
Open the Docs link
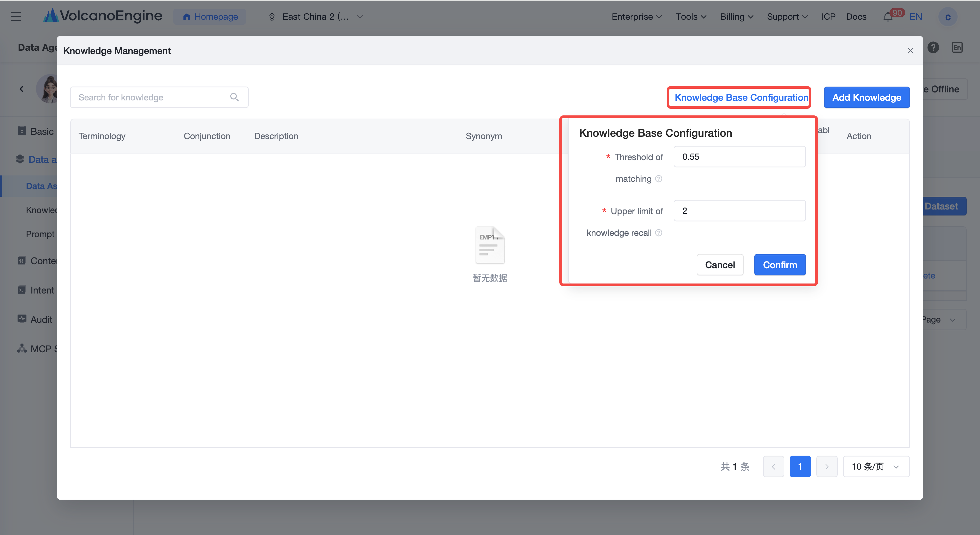[856, 17]
